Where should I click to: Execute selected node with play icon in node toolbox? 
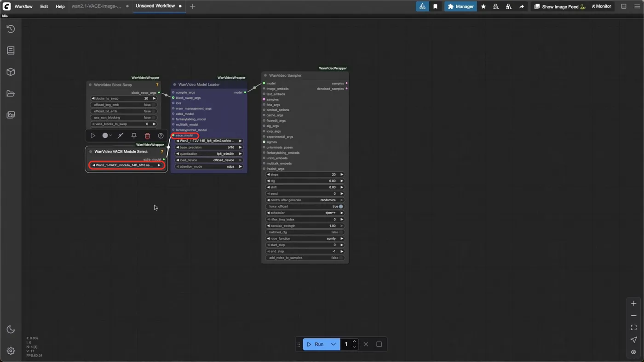pos(93,136)
